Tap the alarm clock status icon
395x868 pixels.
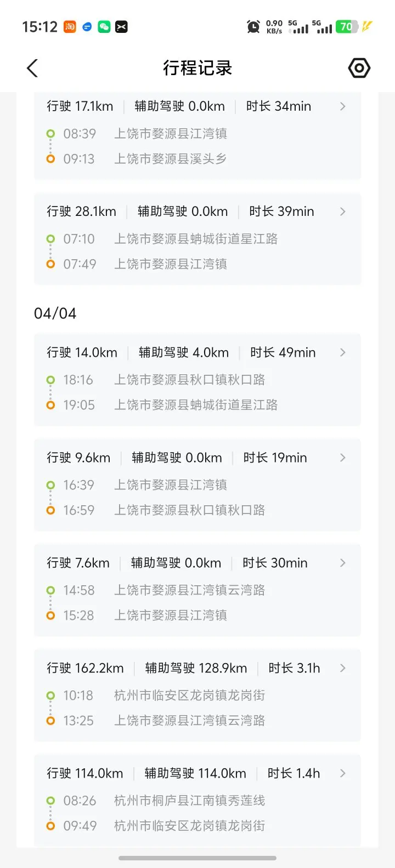point(253,26)
